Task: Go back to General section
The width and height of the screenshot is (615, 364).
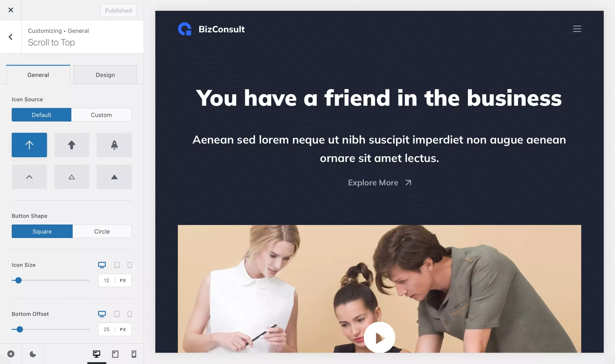Action: point(11,37)
